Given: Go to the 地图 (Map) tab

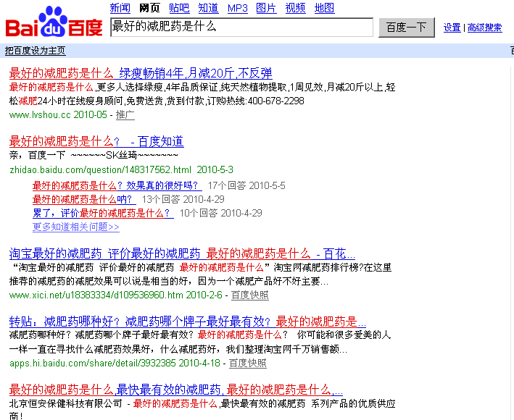Looking at the screenshot, I should pyautogui.click(x=324, y=9).
